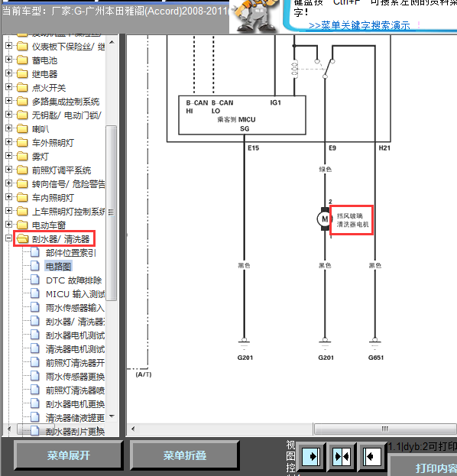Select the 继电器 folder icon

pos(22,74)
